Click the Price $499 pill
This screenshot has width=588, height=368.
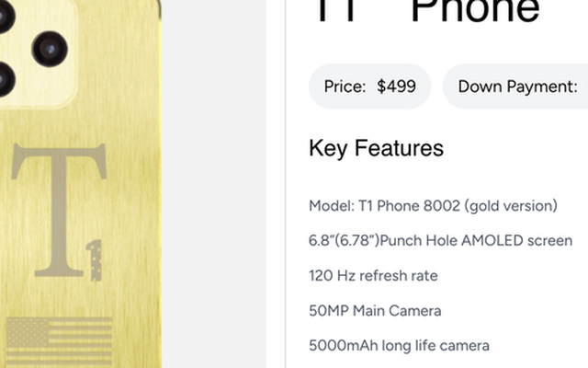click(x=369, y=86)
